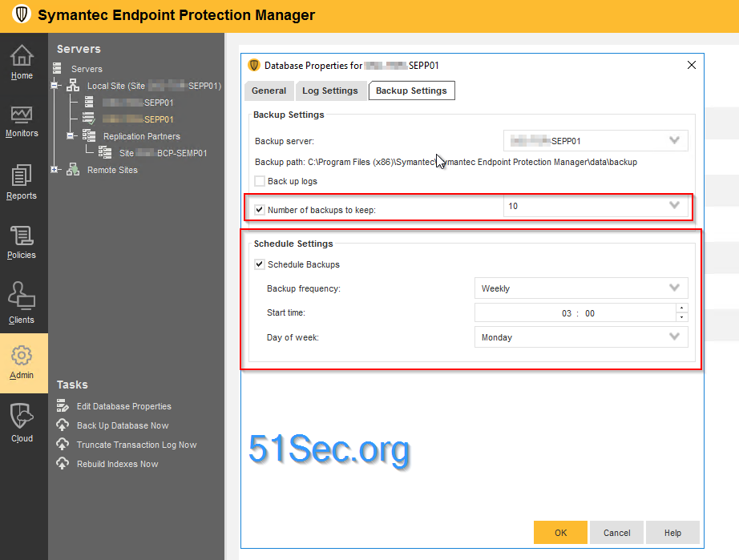The image size is (739, 560).
Task: Select Replication Partners tree label
Action: click(x=142, y=136)
